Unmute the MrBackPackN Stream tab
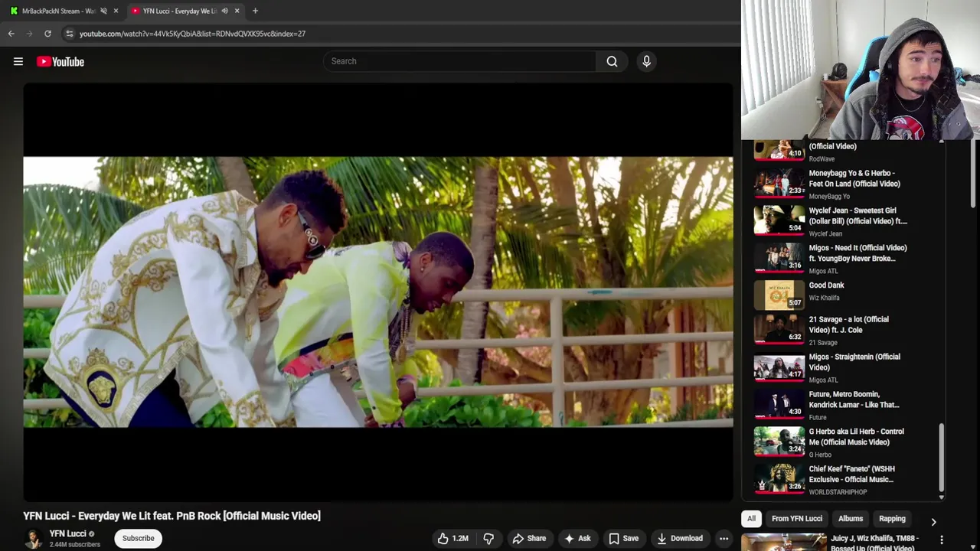980x551 pixels. coord(103,11)
